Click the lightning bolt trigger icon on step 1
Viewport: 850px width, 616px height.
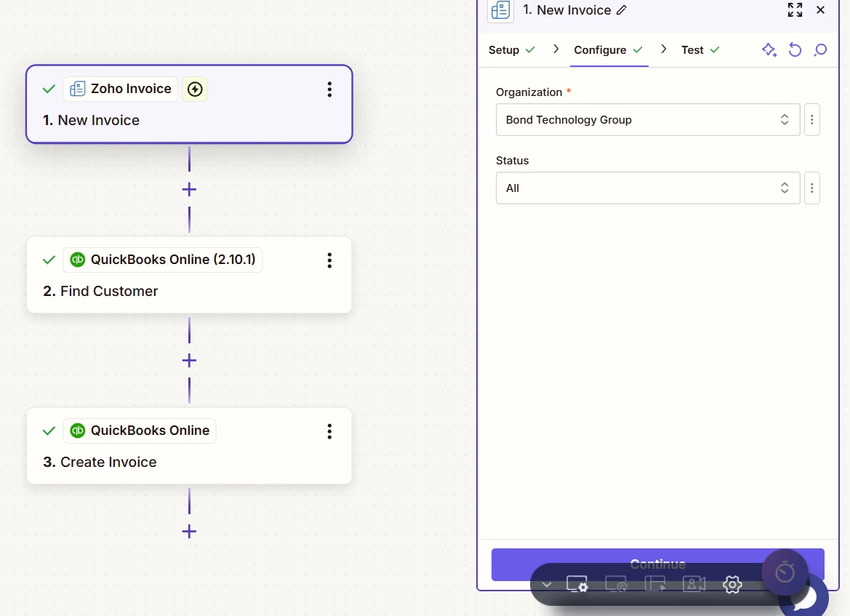point(195,89)
